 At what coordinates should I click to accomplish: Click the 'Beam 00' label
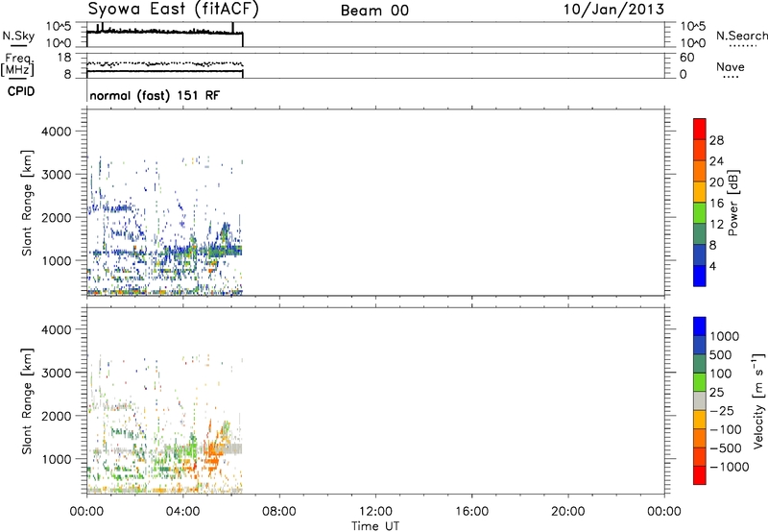point(374,11)
